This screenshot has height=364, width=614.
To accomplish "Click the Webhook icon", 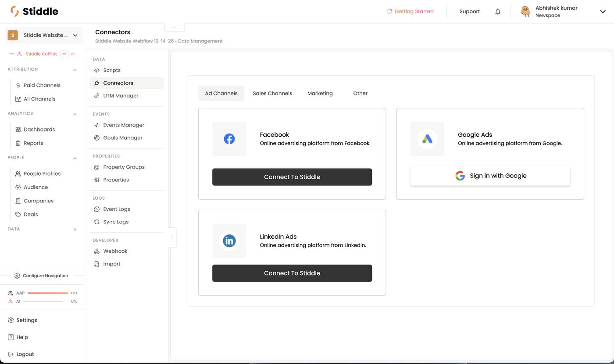I will tap(97, 251).
